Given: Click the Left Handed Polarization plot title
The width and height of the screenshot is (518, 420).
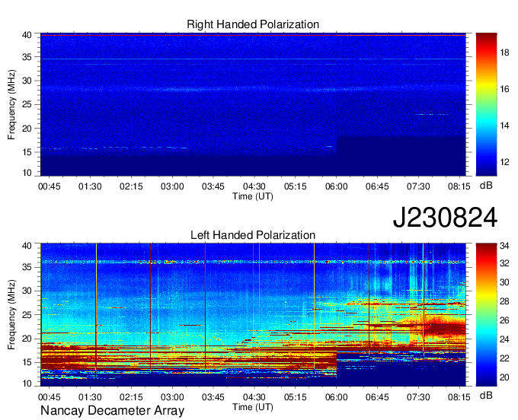Looking at the screenshot, I should (x=253, y=235).
